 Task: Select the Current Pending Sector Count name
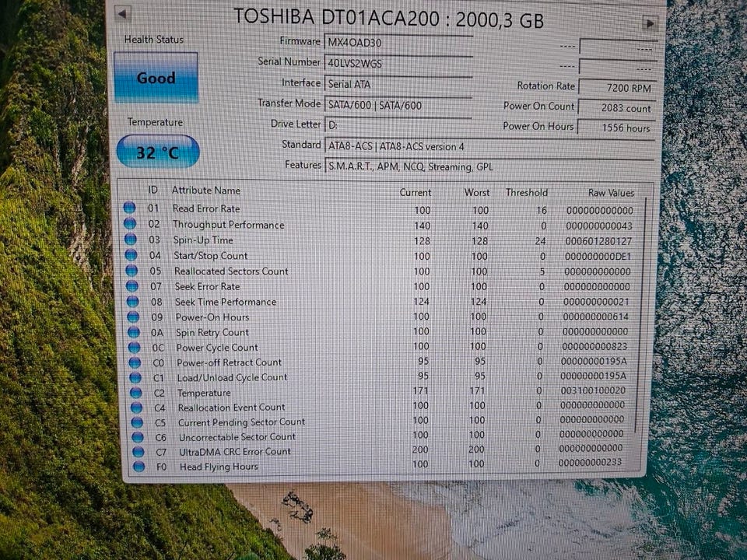[x=242, y=422]
